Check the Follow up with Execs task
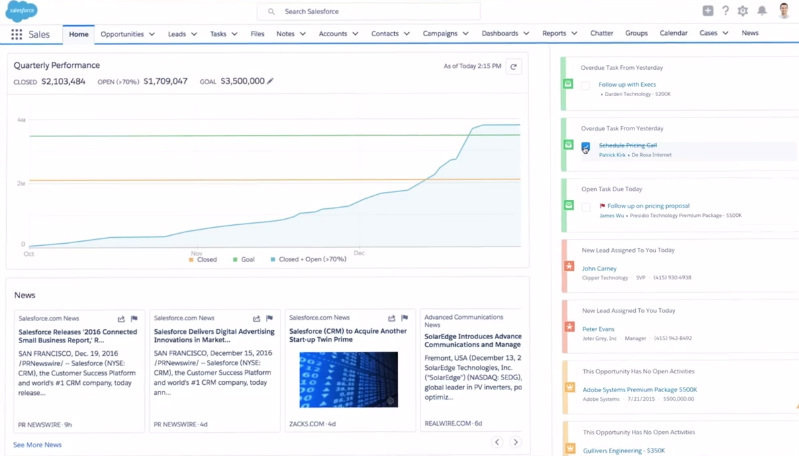Image resolution: width=799 pixels, height=456 pixels. [x=585, y=85]
